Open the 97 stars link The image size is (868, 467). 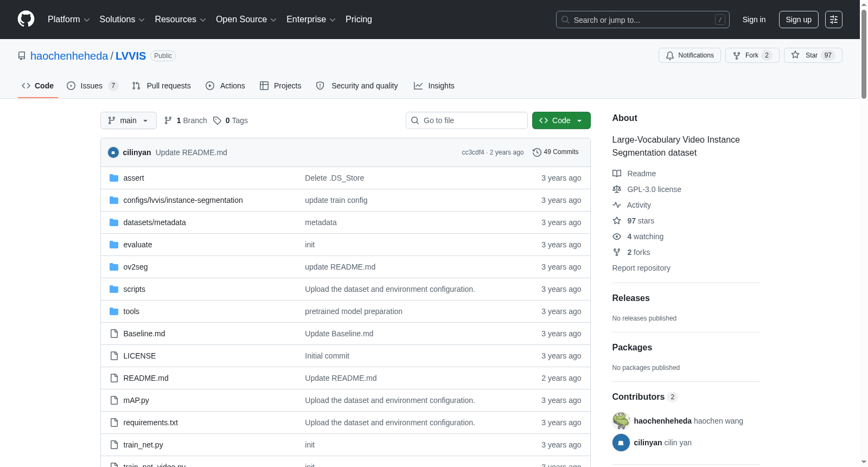(641, 221)
